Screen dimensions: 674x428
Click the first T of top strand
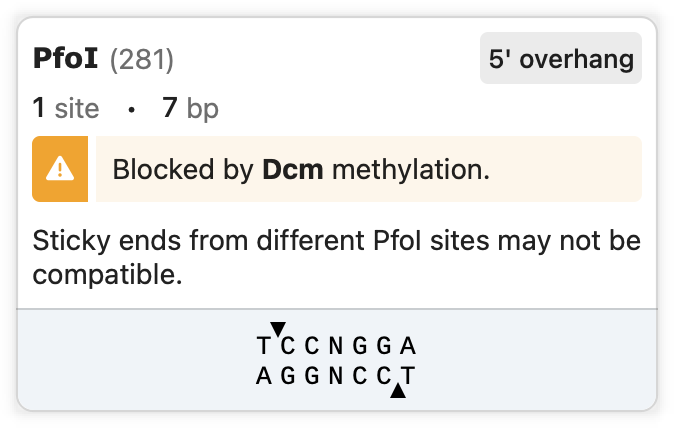tap(263, 347)
